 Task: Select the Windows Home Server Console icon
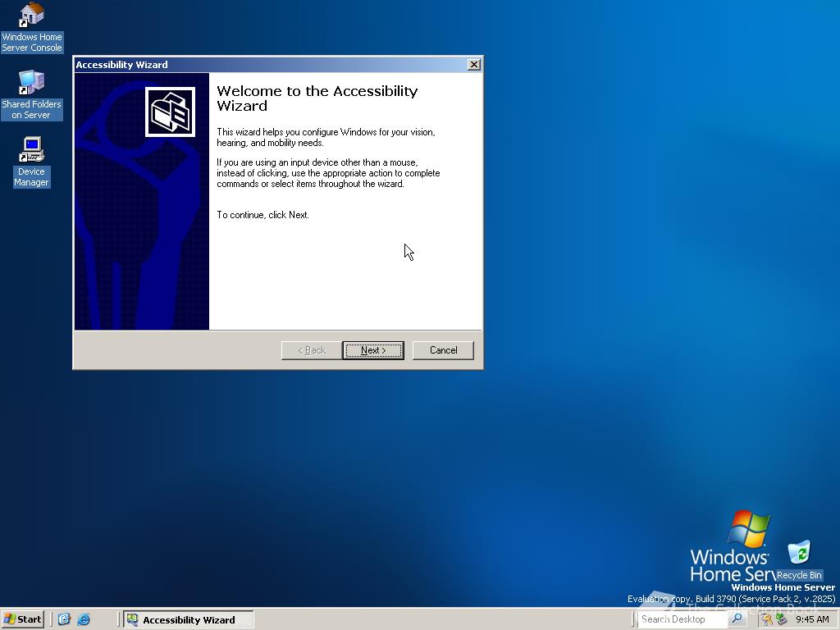tap(32, 28)
